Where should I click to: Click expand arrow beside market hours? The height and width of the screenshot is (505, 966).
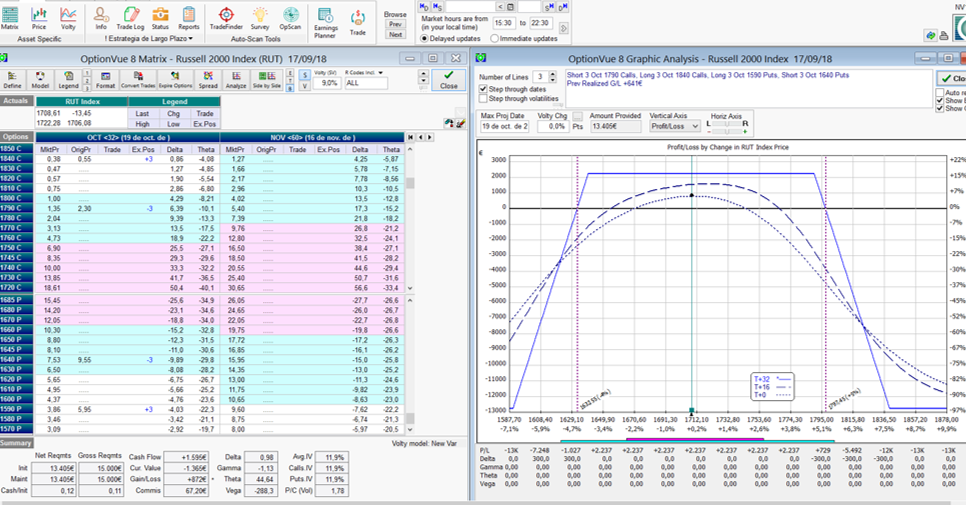(563, 28)
